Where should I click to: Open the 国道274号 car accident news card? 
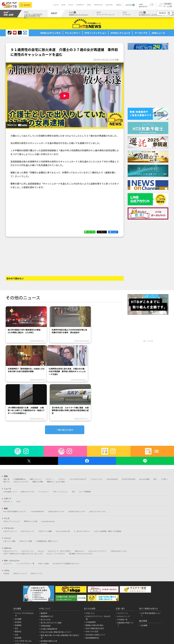26,325
